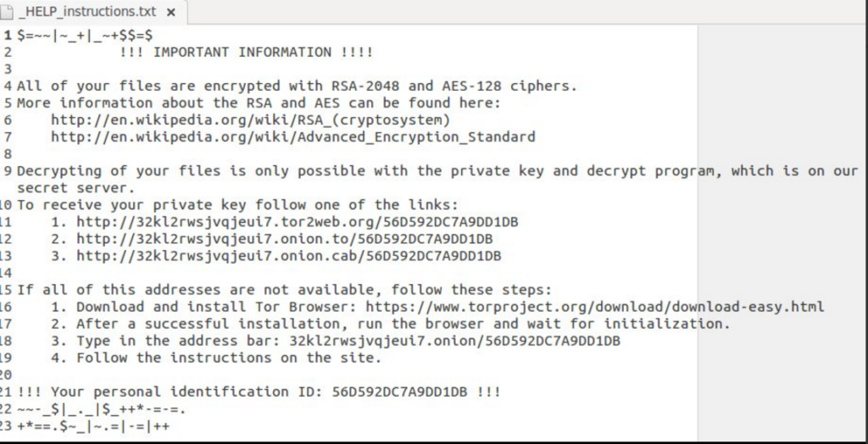Click the .onion address on line 18
868x444 pixels.
tap(454, 341)
